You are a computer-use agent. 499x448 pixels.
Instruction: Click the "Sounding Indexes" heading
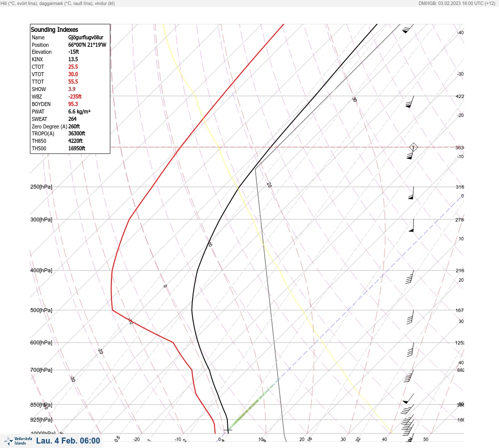54,29
